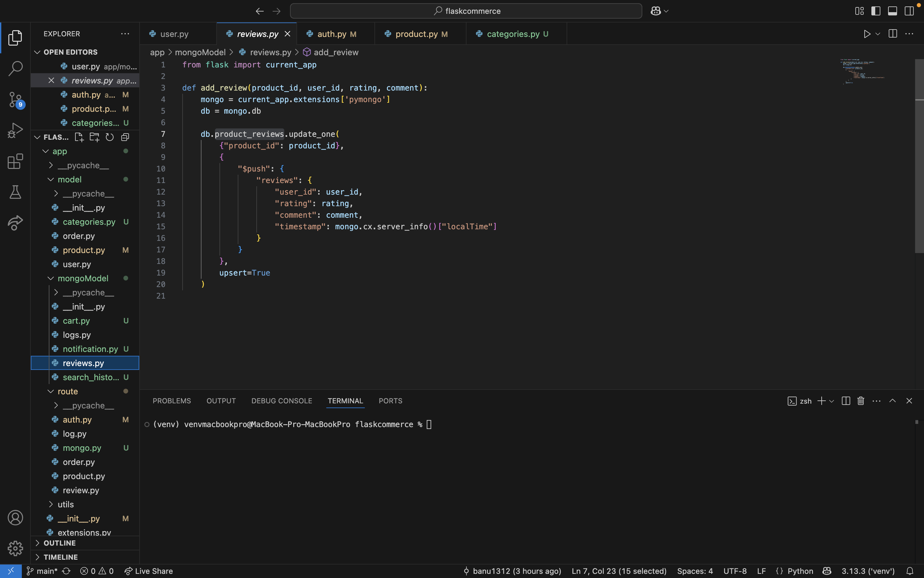Open the Live Share activity icon
Viewport: 924px width, 578px height.
point(15,223)
